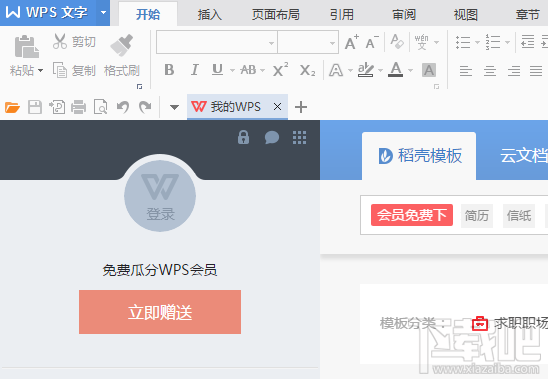Open the font size combo box
This screenshot has width=548, height=379.
pos(308,42)
